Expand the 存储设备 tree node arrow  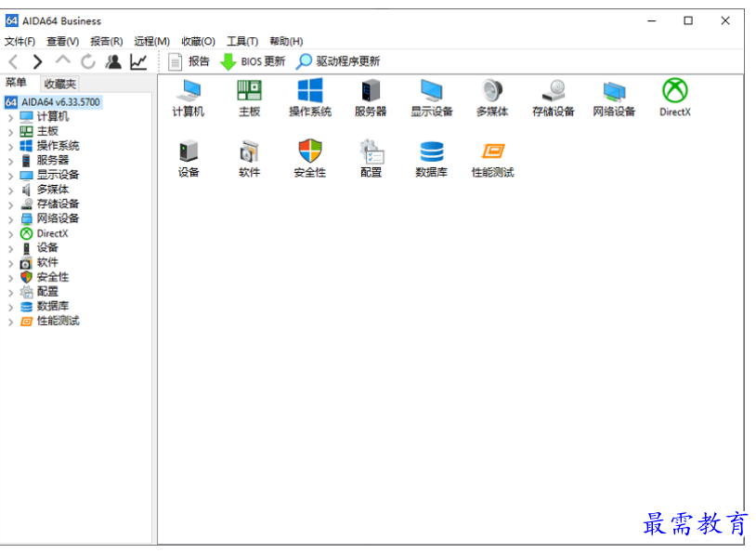coord(10,204)
